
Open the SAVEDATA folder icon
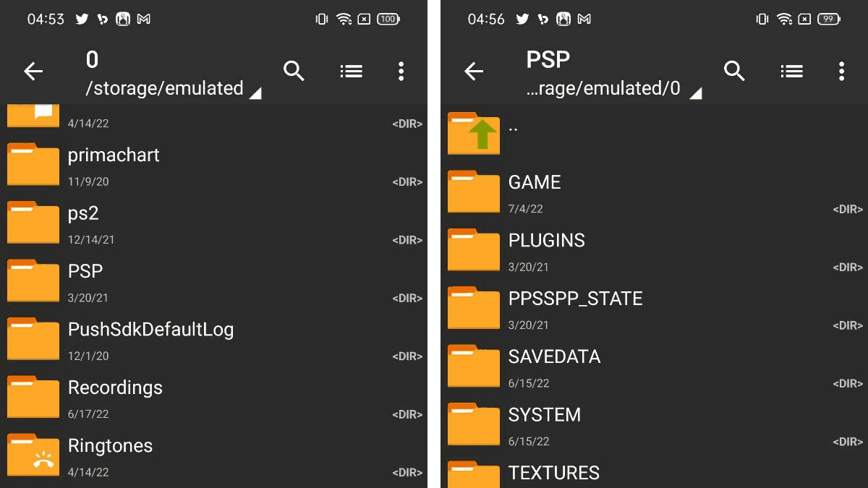[474, 366]
